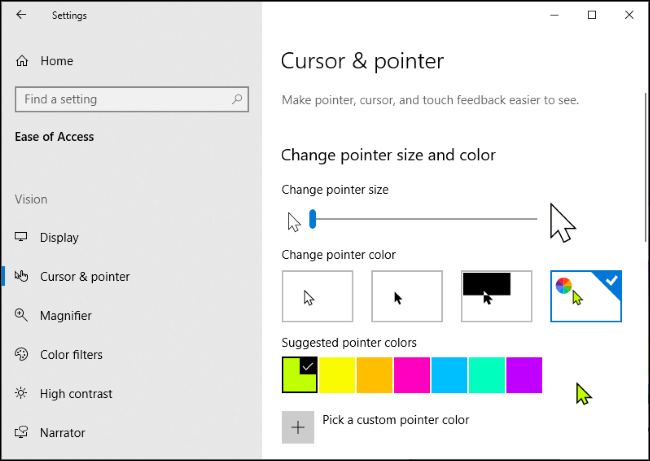Click the Home house icon

22,61
